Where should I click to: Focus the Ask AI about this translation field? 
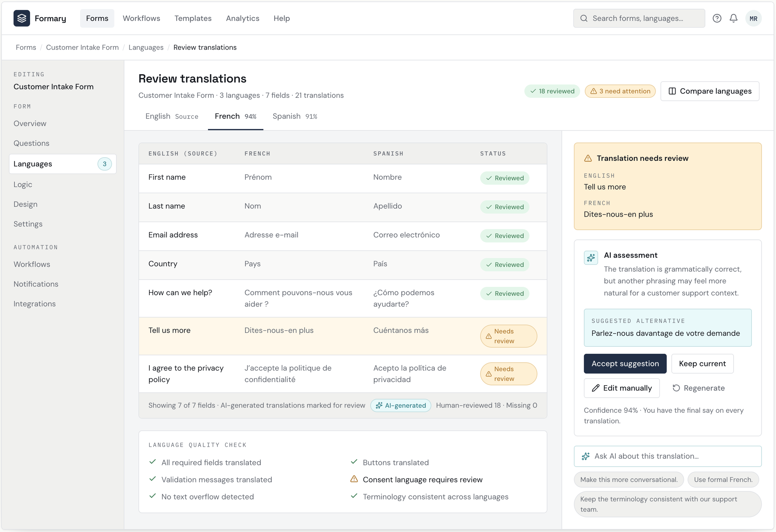667,456
